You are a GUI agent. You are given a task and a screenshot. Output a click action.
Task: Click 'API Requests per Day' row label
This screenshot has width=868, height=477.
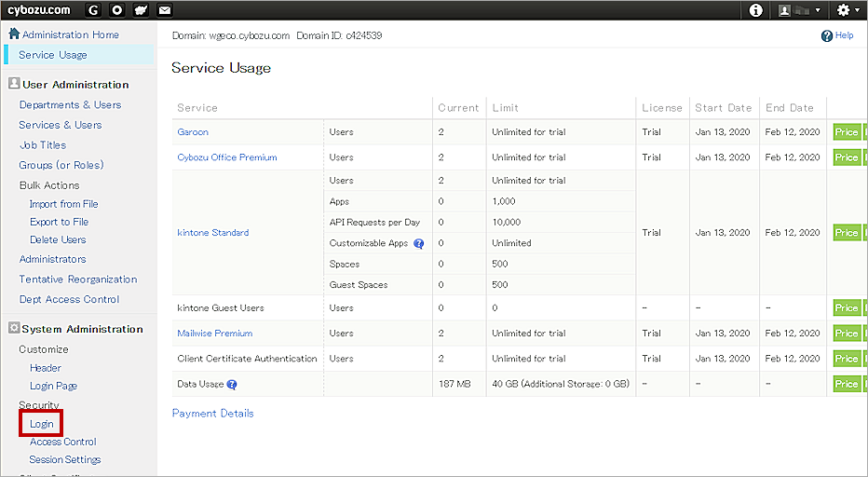[x=374, y=222]
